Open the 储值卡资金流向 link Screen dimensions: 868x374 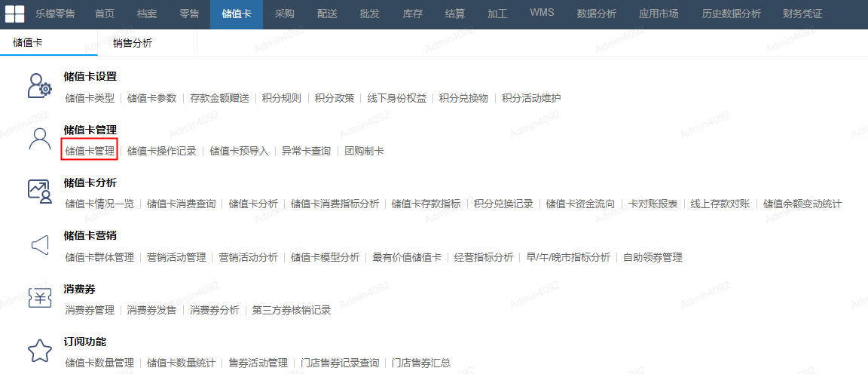pos(581,204)
